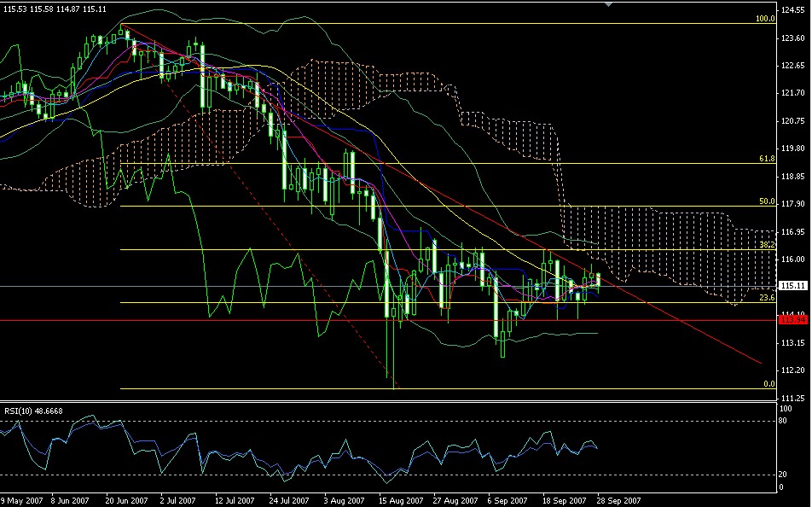The height and width of the screenshot is (507, 812).
Task: Click the 117.90 value on price axis
Action: [793, 204]
